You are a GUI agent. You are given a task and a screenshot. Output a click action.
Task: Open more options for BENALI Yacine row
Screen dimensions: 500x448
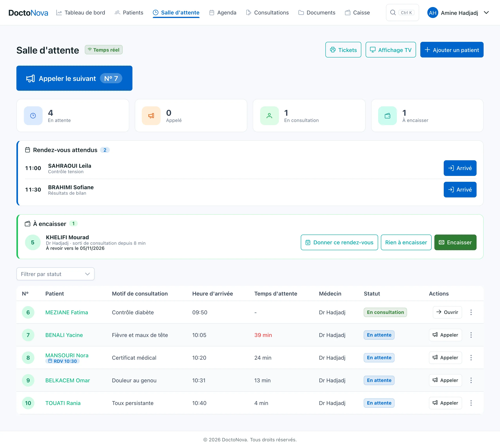point(471,335)
